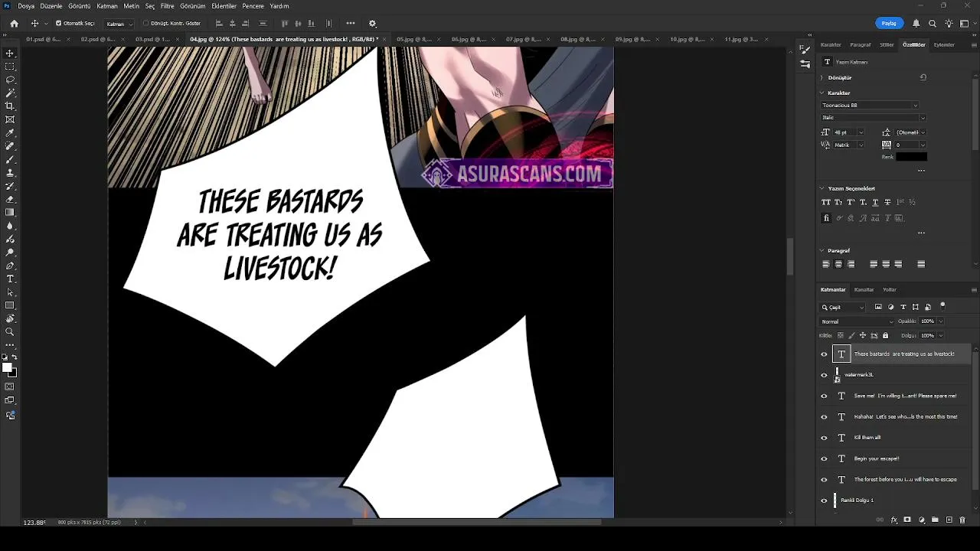
Task: Click the Paylaş share button
Action: (889, 24)
